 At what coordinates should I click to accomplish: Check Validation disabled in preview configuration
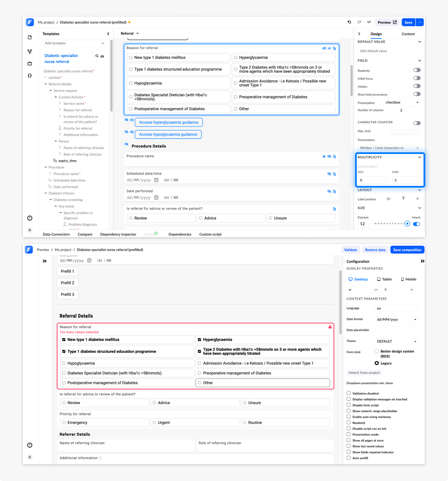(348, 393)
